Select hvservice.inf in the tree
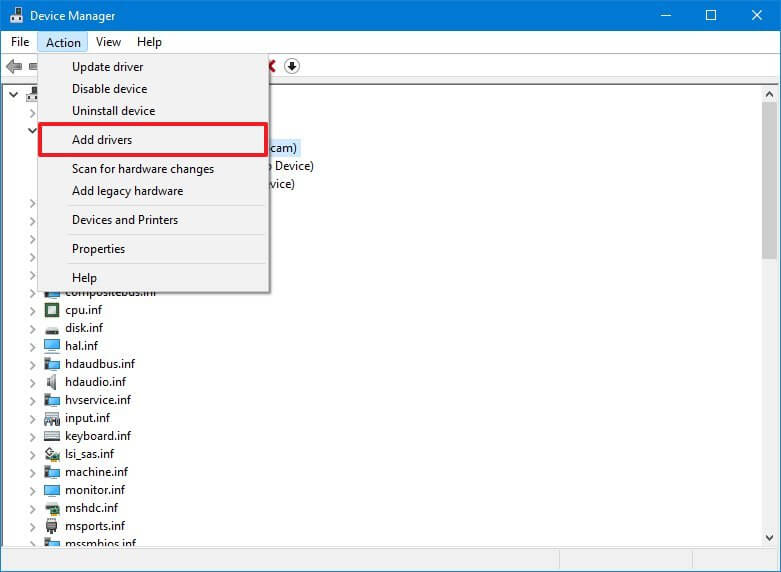 point(98,400)
